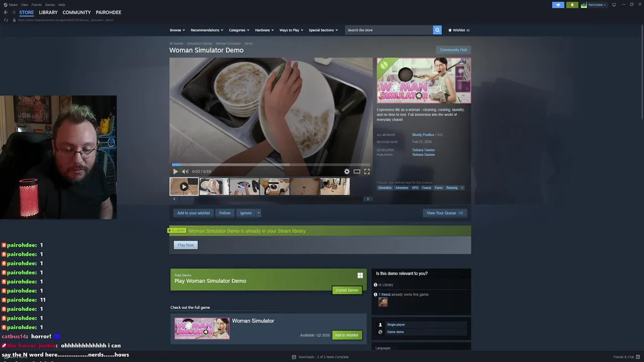
Task: Add more tags with plus button
Action: 462,188
